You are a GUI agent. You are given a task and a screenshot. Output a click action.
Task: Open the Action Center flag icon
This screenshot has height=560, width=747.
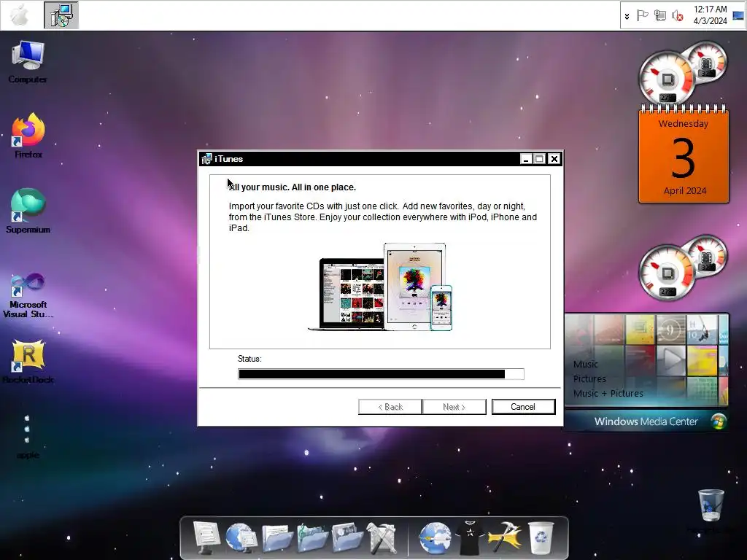[642, 16]
